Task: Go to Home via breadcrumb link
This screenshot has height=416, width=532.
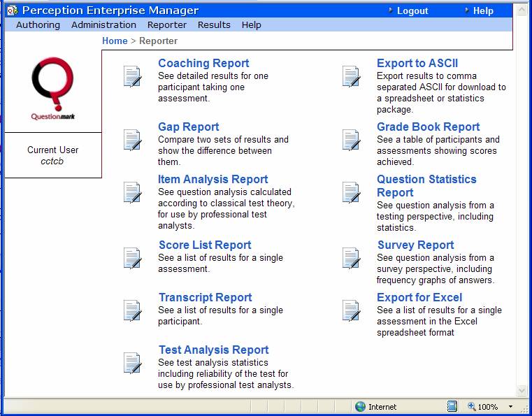Action: click(115, 41)
